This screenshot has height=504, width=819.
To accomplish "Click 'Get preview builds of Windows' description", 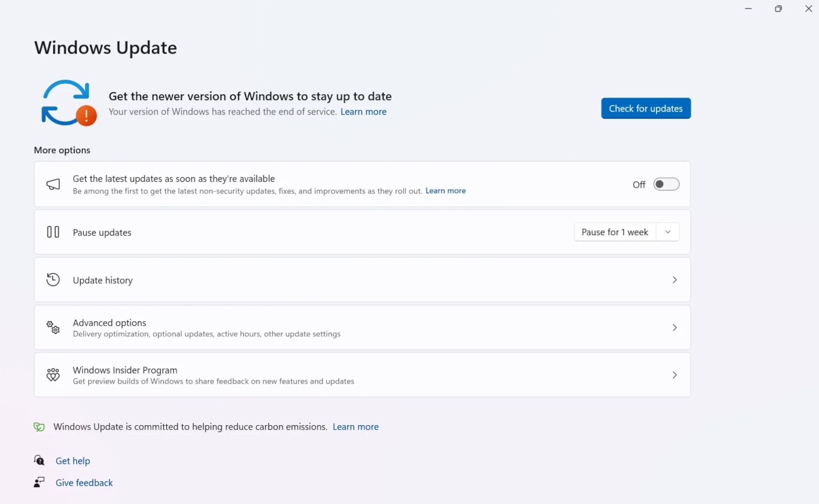I will point(214,381).
